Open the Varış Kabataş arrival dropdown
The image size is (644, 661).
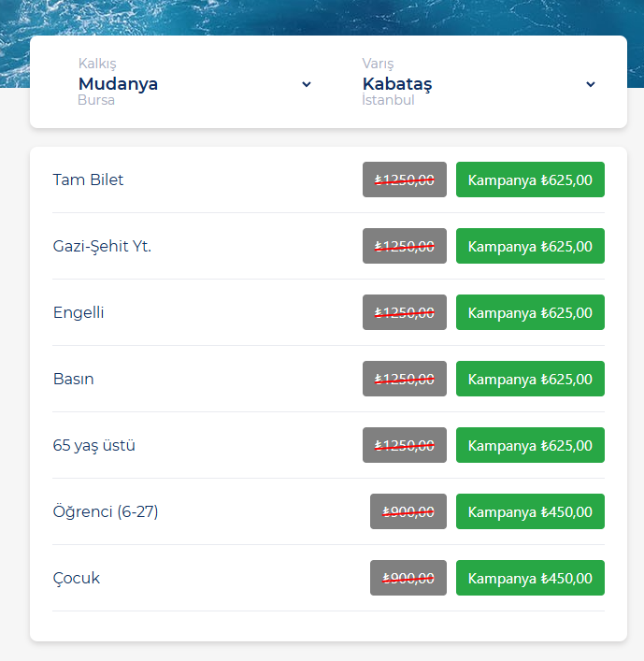coord(479,82)
